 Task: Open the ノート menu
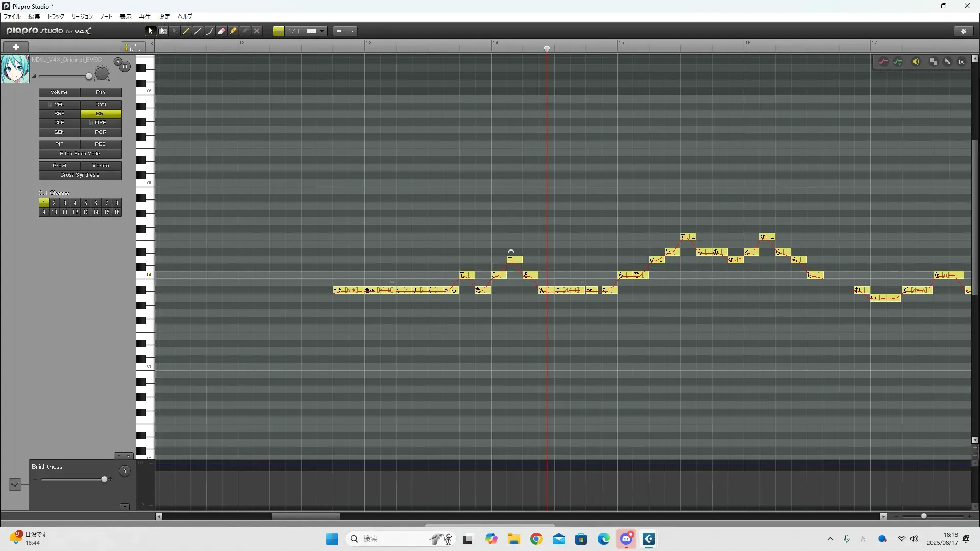pyautogui.click(x=106, y=17)
